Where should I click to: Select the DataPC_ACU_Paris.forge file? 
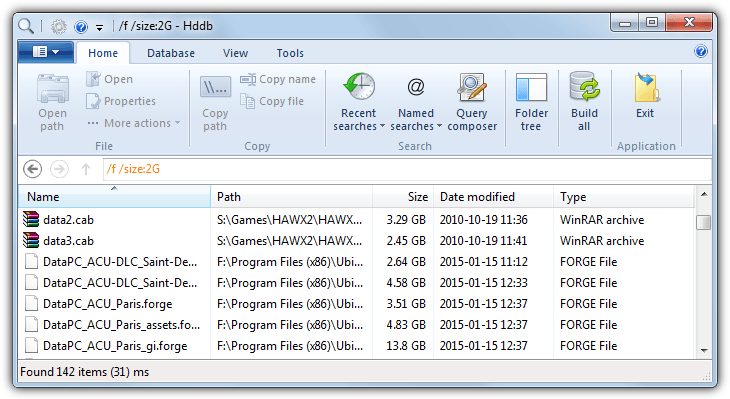[108, 304]
